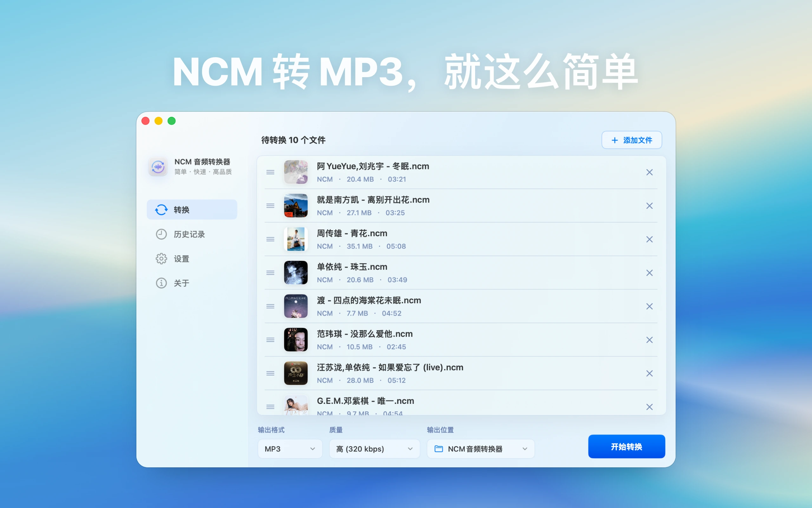
Task: Select file name 就是南方凯 - 离别开出花.ncm
Action: point(373,200)
